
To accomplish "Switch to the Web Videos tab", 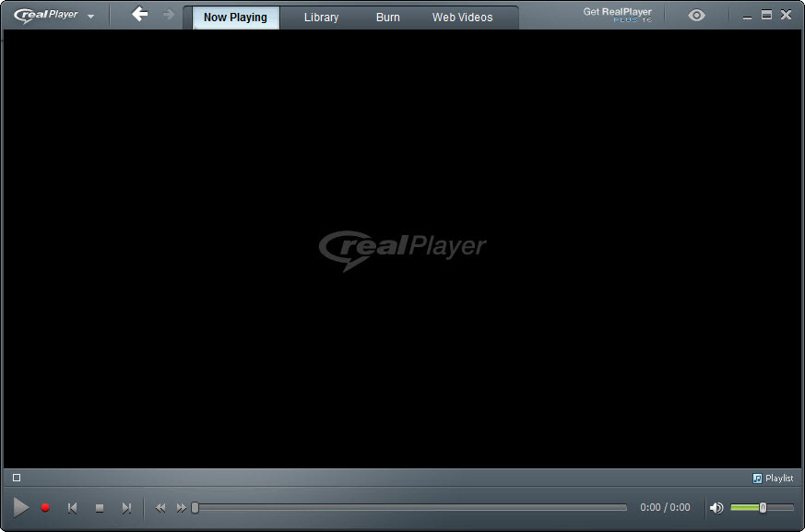I will pos(462,18).
